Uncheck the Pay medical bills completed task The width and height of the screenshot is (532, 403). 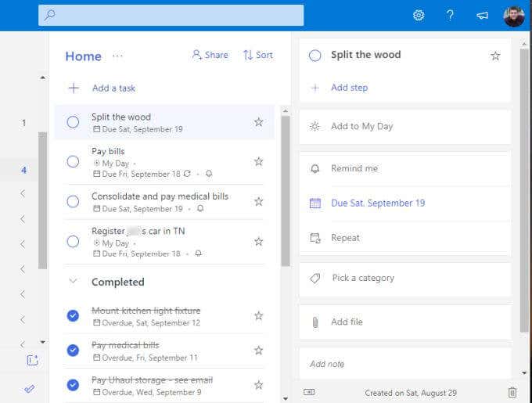pos(73,350)
